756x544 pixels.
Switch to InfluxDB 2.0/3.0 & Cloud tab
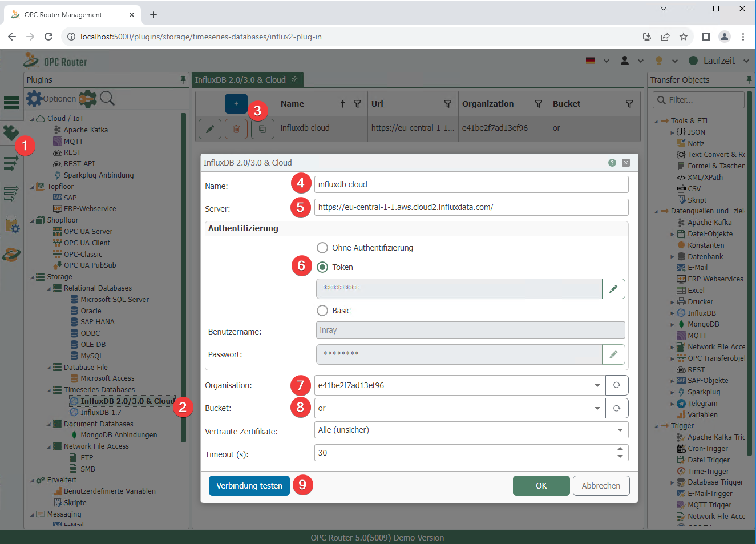[x=246, y=80]
